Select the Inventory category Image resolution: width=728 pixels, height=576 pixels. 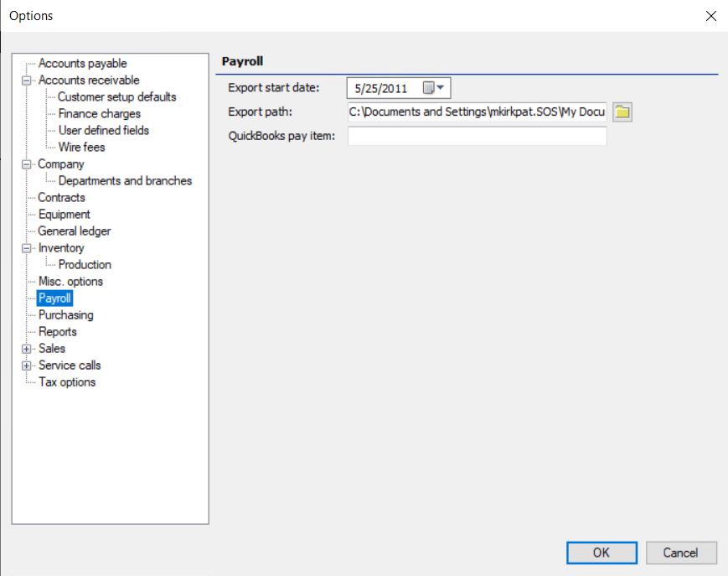tap(61, 247)
